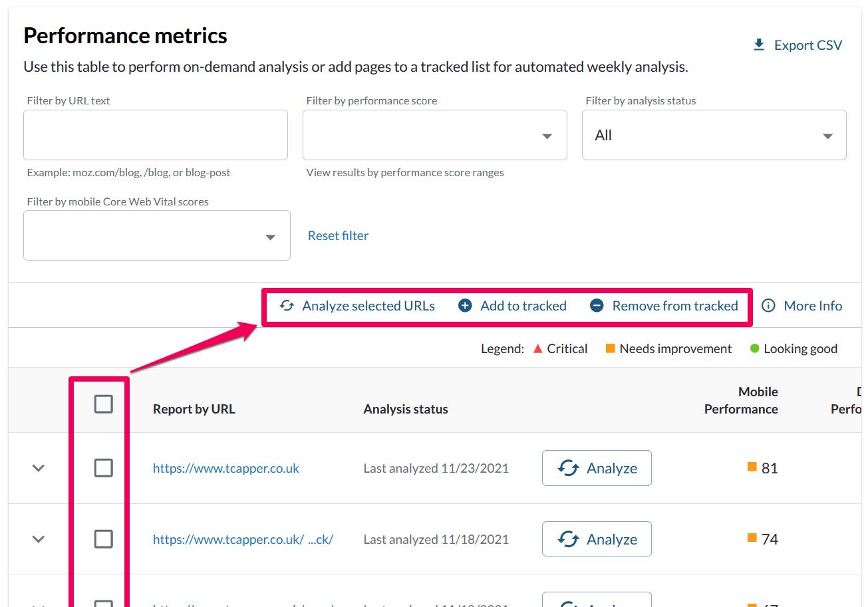Click the orange Needs improvement legend square
This screenshot has height=607, width=868.
(x=610, y=348)
